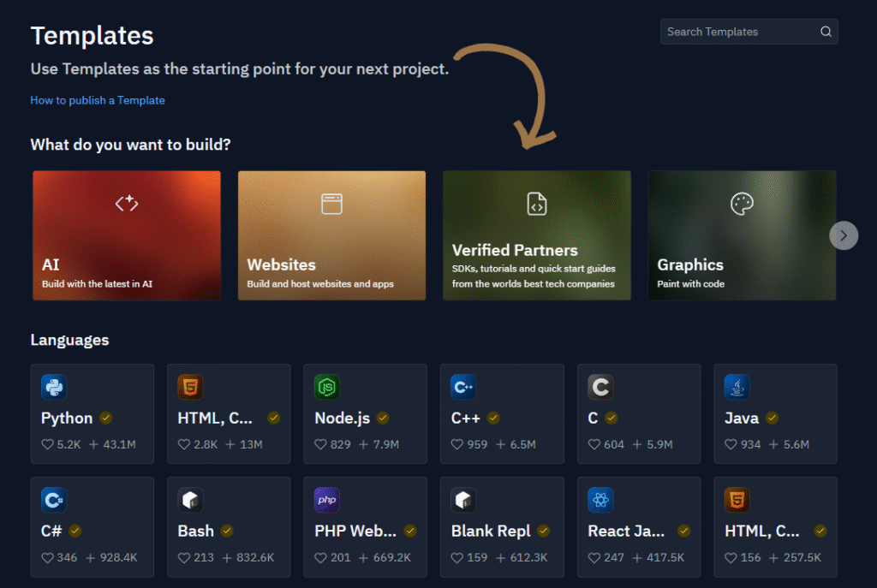The image size is (877, 588).
Task: Like the Python template via heart icon
Action: (x=47, y=444)
